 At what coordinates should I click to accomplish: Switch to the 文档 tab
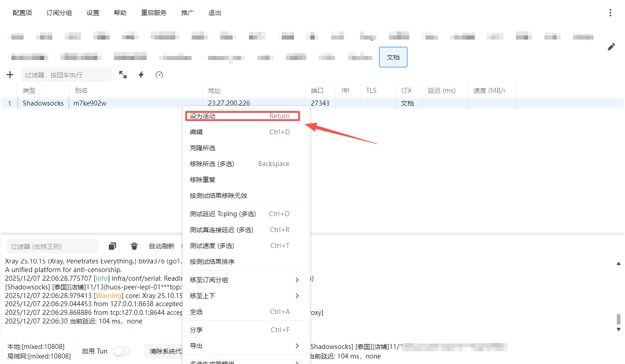(393, 57)
